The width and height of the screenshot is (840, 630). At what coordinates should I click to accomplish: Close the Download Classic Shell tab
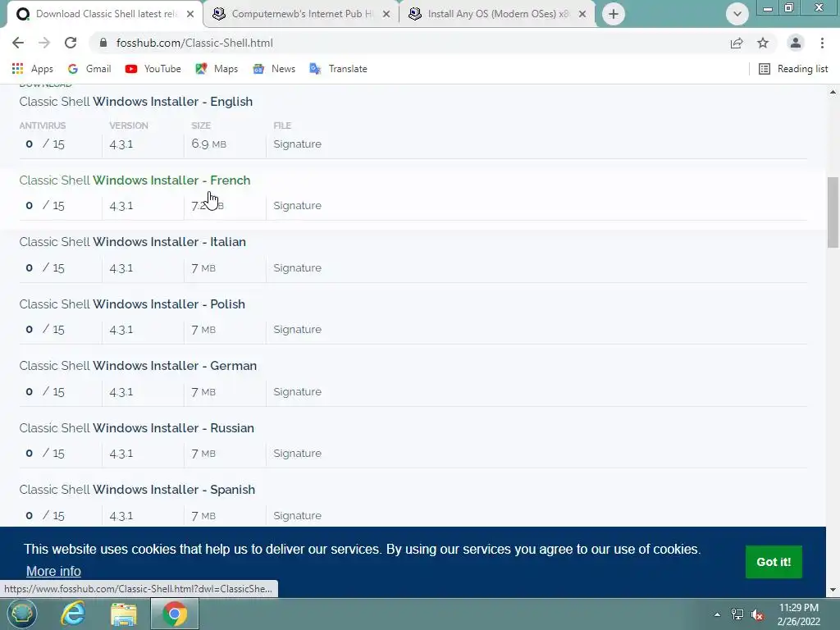click(x=190, y=14)
